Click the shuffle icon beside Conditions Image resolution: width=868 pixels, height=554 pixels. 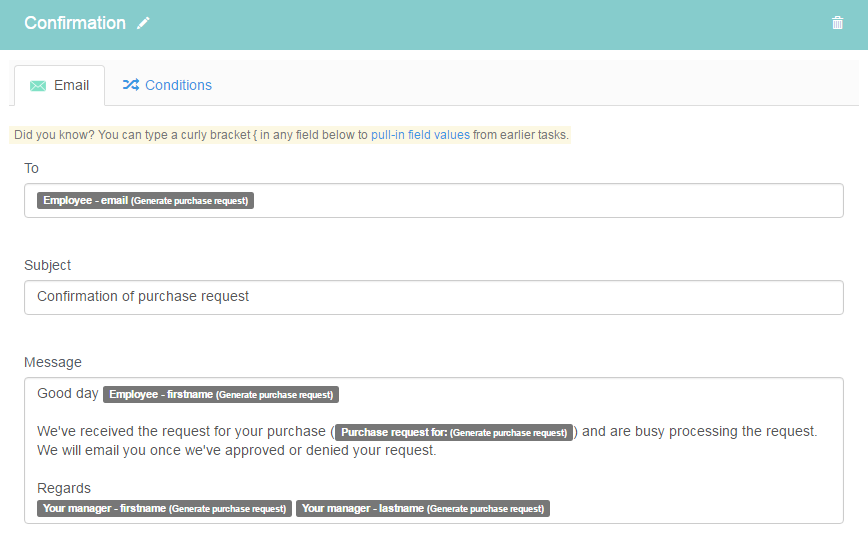(x=131, y=85)
